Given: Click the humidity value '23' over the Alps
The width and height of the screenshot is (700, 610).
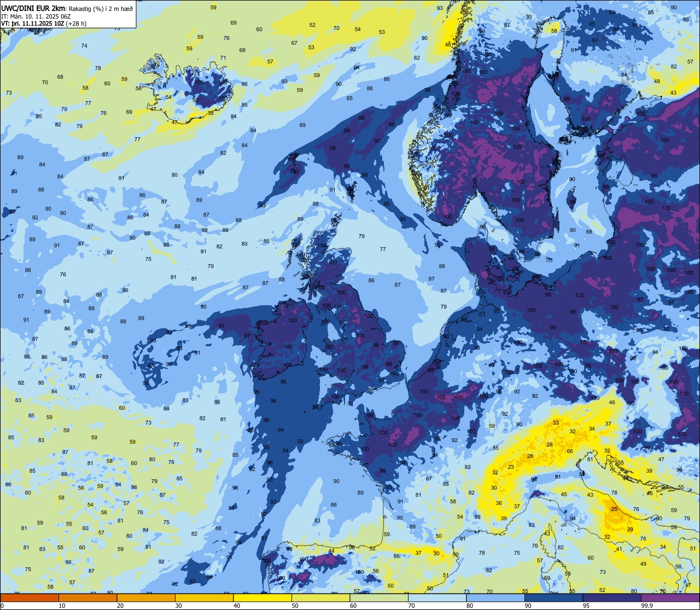Looking at the screenshot, I should coord(511,467).
